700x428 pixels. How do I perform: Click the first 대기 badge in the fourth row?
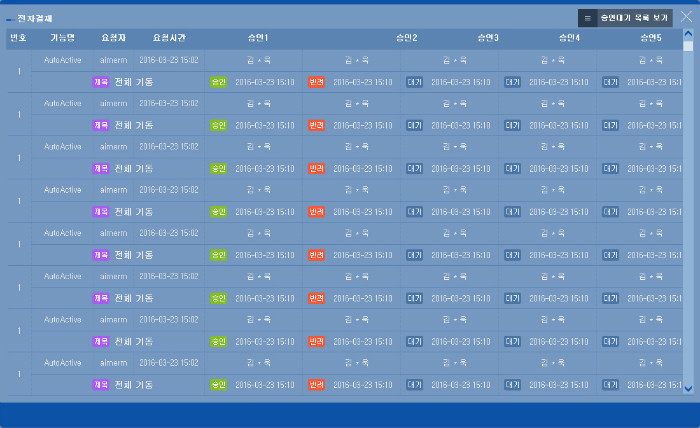coord(414,212)
